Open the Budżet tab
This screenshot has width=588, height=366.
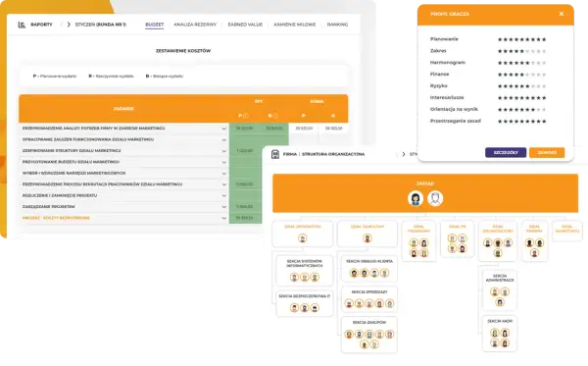click(155, 25)
